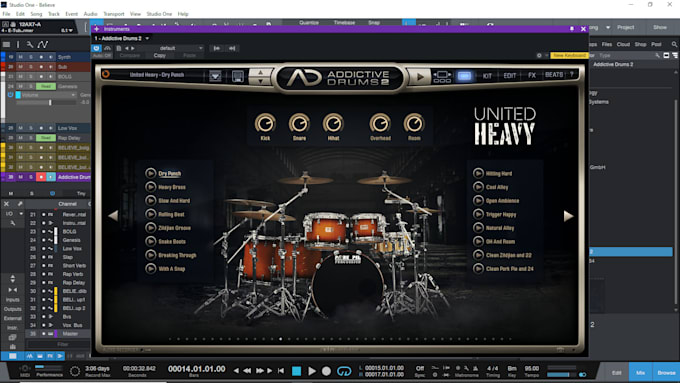Screen dimensions: 680x383
Task: Open track wrench settings icon
Action: pos(29,44)
